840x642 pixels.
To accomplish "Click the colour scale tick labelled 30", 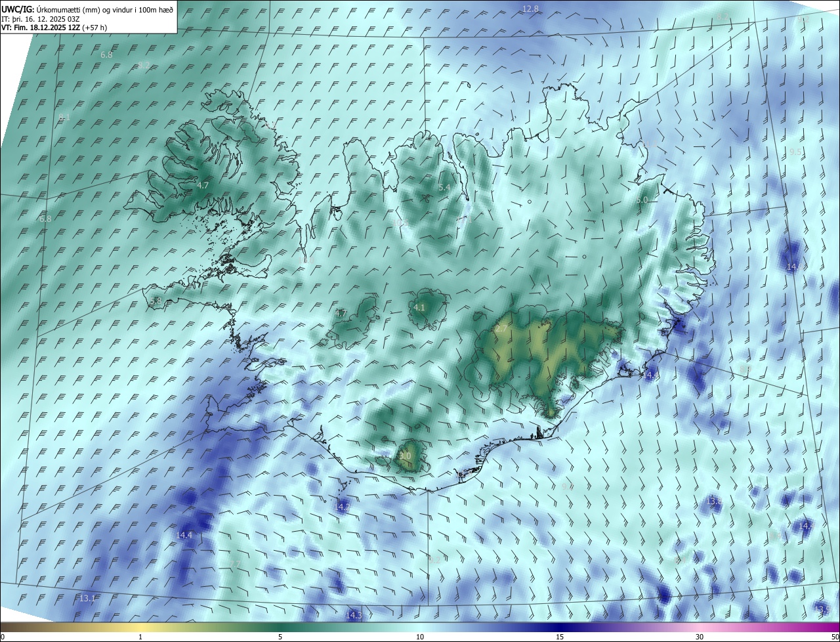I will (x=700, y=637).
